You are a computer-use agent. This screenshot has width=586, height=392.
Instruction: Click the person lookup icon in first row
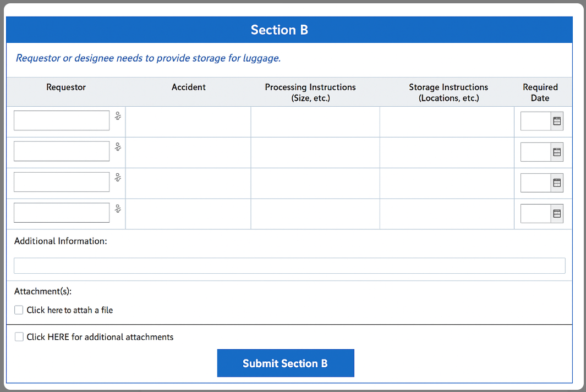click(118, 116)
